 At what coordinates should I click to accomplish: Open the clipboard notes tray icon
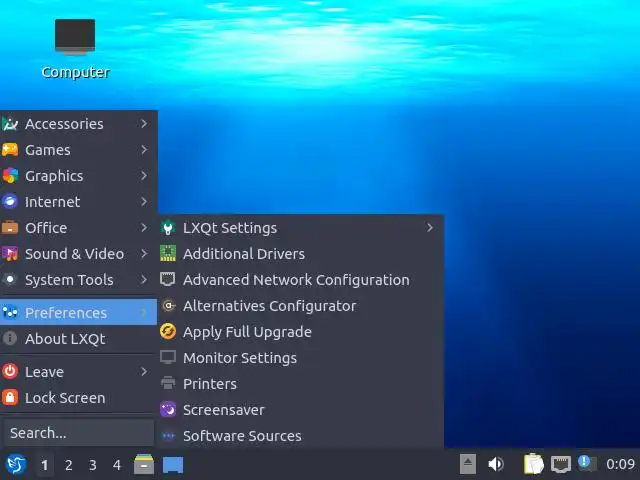click(533, 464)
